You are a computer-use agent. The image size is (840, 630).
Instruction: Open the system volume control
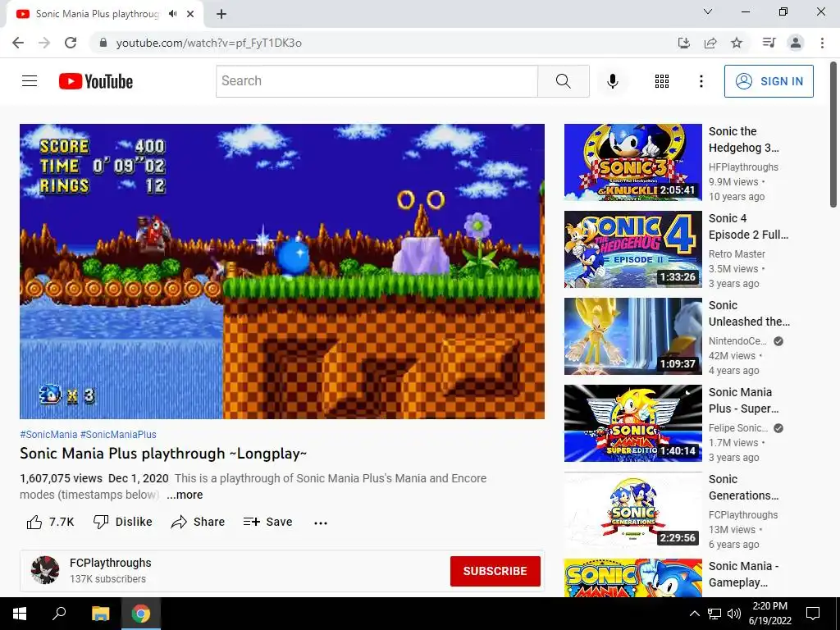[x=734, y=614]
